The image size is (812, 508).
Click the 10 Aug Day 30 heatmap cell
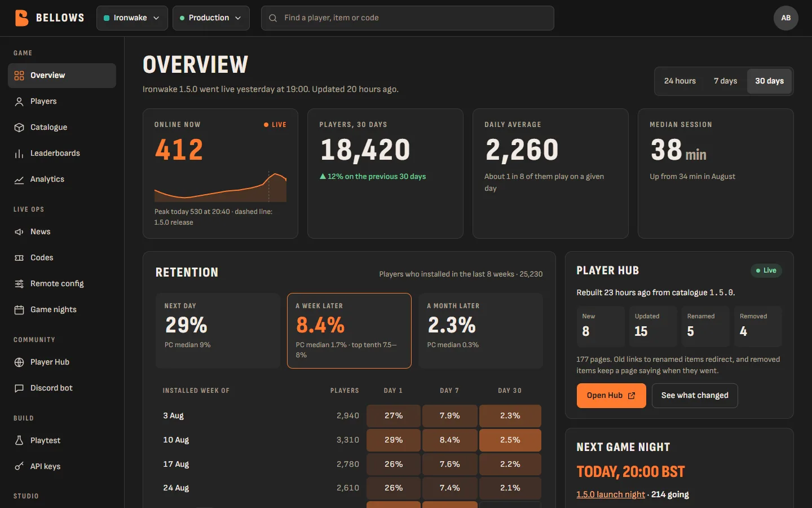tap(510, 440)
